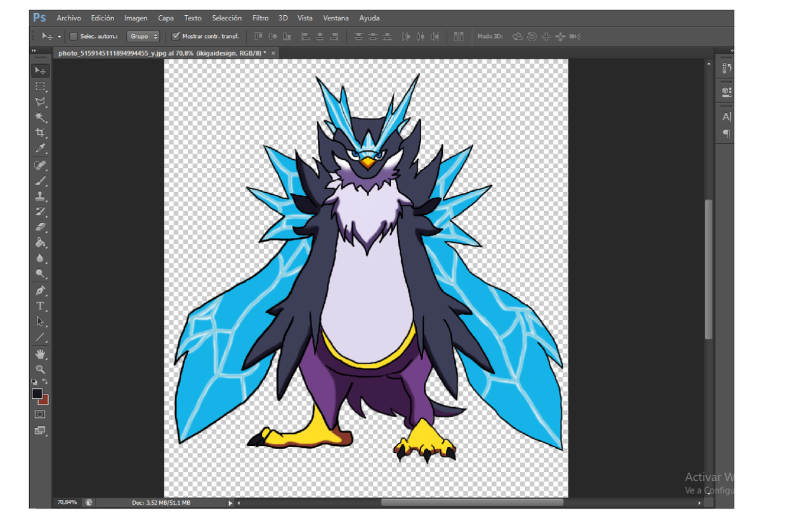The width and height of the screenshot is (812, 522).
Task: Open the Selección menu
Action: tap(227, 18)
